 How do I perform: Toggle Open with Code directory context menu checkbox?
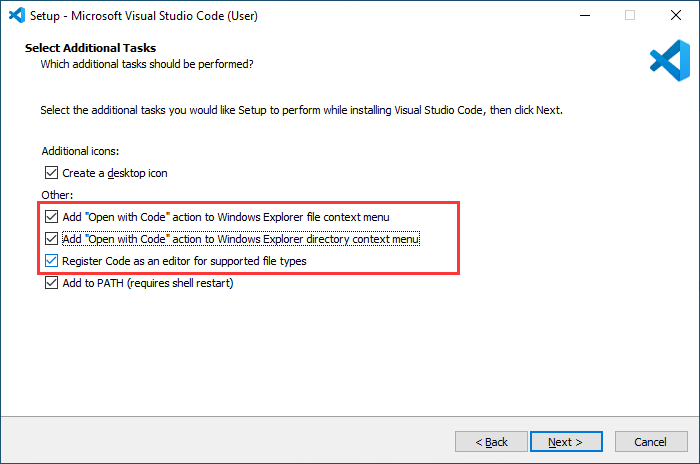pyautogui.click(x=51, y=239)
